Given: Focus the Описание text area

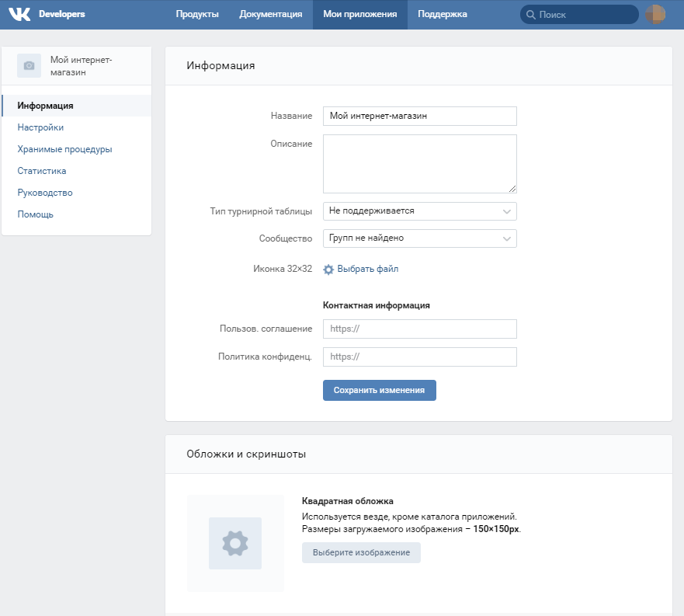Looking at the screenshot, I should (x=419, y=163).
